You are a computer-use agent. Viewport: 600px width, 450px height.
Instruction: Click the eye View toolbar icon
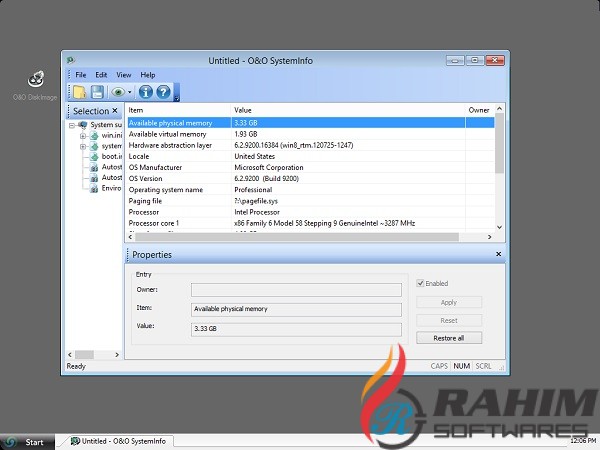pyautogui.click(x=118, y=92)
